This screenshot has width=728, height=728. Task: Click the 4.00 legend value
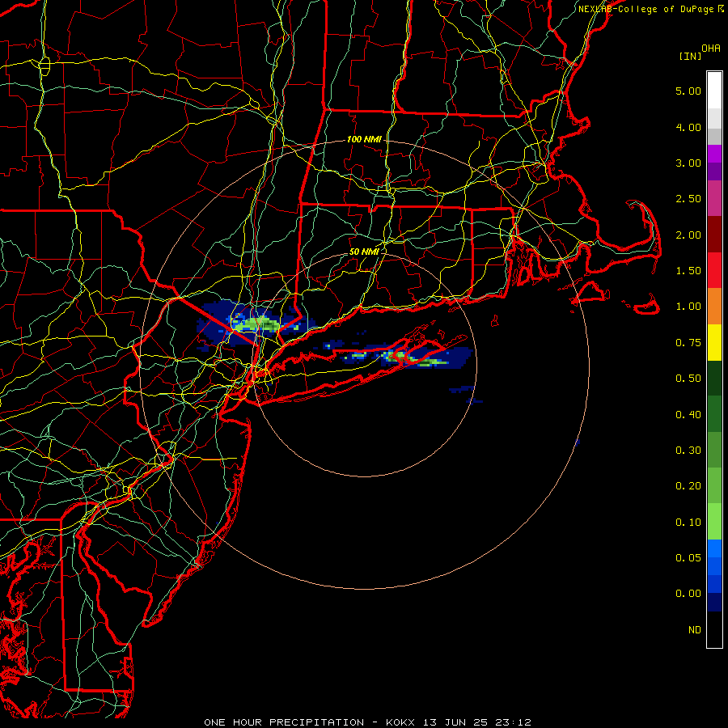pyautogui.click(x=688, y=127)
